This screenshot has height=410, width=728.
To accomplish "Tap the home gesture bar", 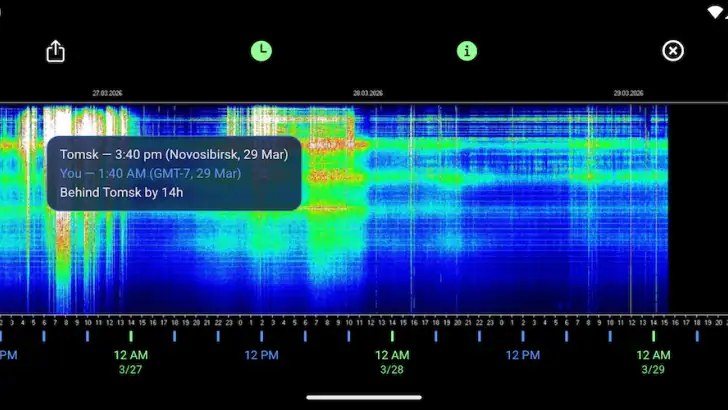I will (x=364, y=397).
